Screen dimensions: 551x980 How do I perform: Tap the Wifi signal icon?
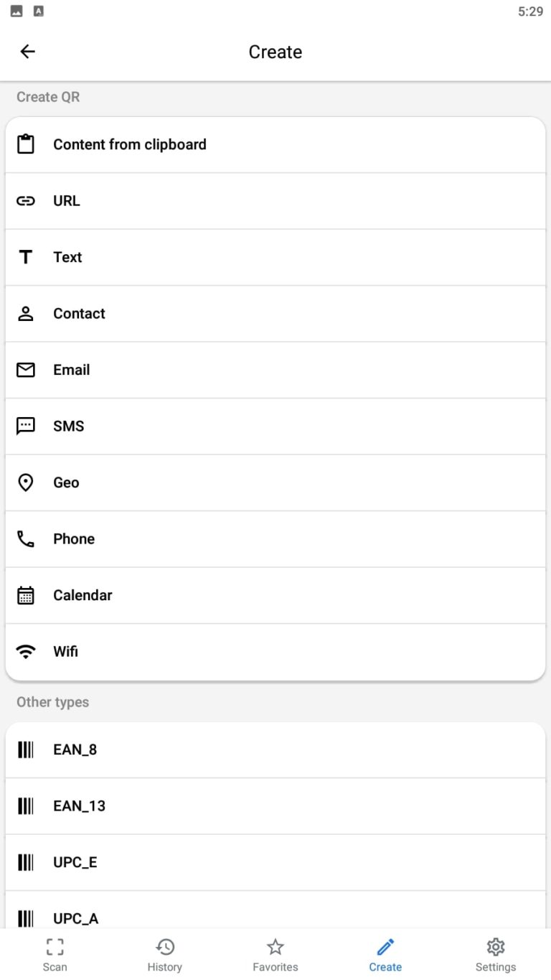pos(26,652)
